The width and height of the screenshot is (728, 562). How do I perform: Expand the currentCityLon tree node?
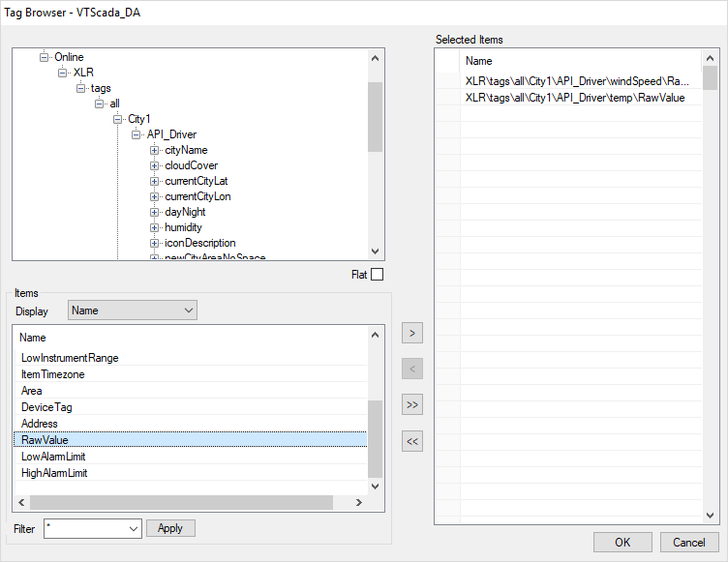click(154, 196)
